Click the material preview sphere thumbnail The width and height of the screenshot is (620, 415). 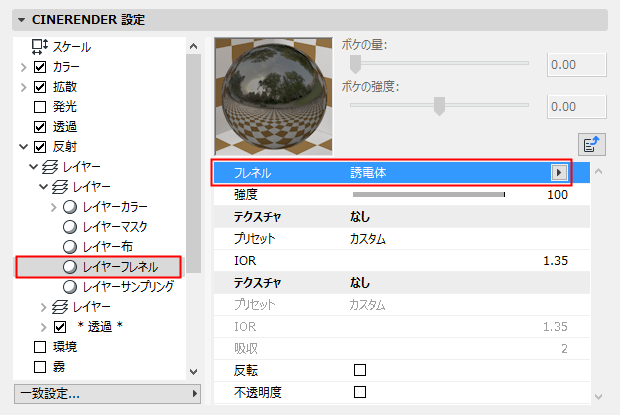click(x=273, y=96)
